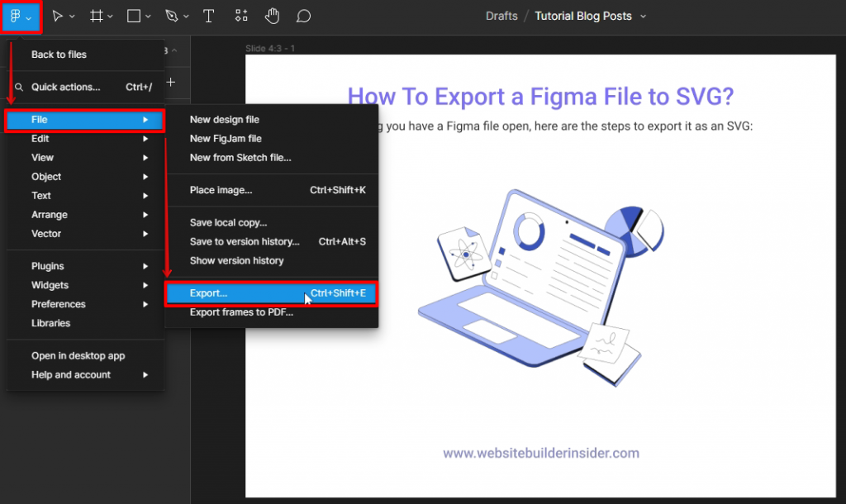The height and width of the screenshot is (504, 846).
Task: Choose Show version history
Action: click(x=272, y=260)
